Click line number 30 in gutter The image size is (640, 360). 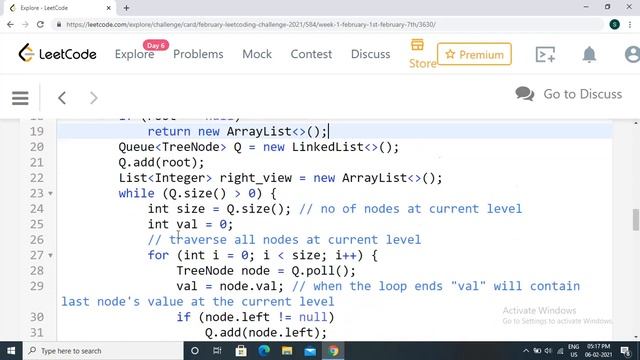pyautogui.click(x=36, y=317)
